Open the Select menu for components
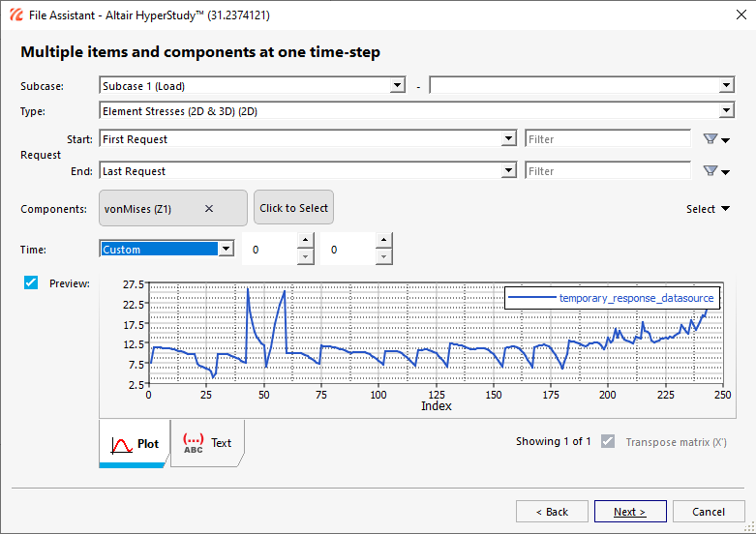This screenshot has width=756, height=534. pyautogui.click(x=708, y=209)
